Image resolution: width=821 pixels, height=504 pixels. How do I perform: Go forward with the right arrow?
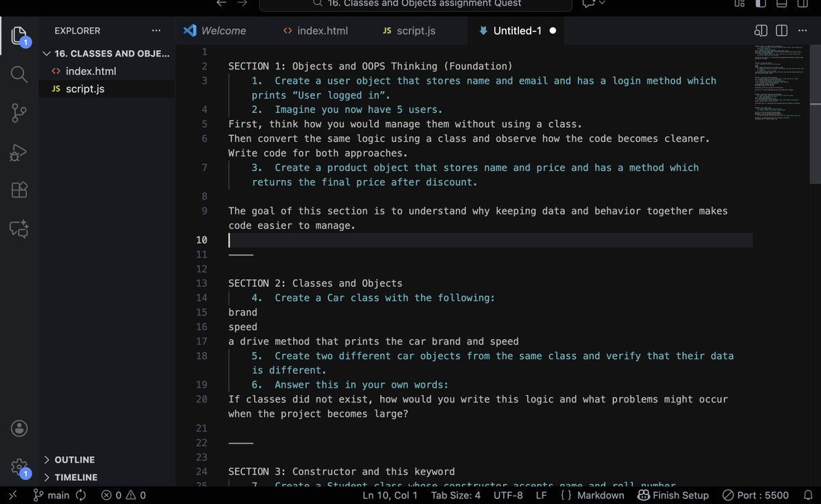(242, 3)
